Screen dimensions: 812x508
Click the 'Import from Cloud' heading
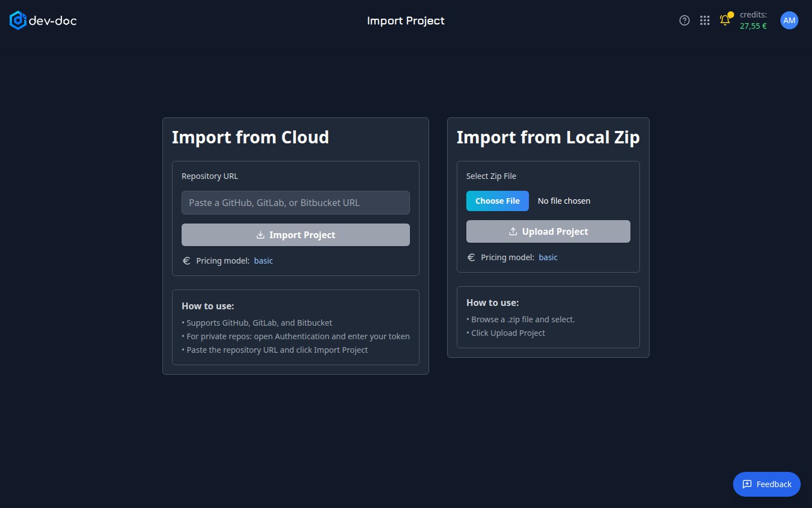click(250, 137)
